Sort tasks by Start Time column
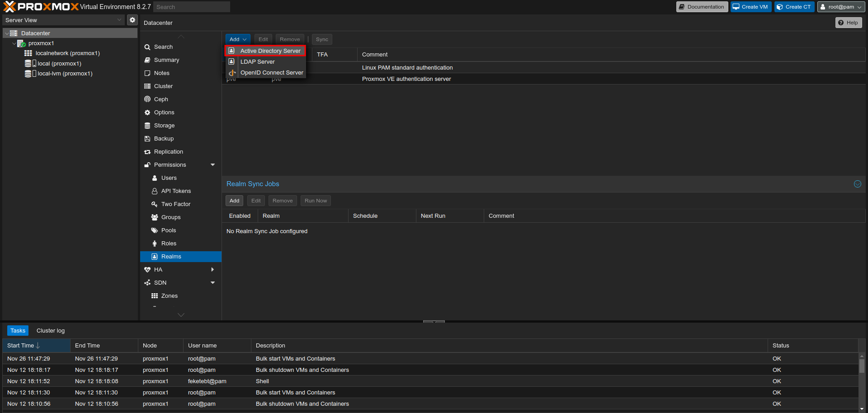868x413 pixels. coord(36,346)
